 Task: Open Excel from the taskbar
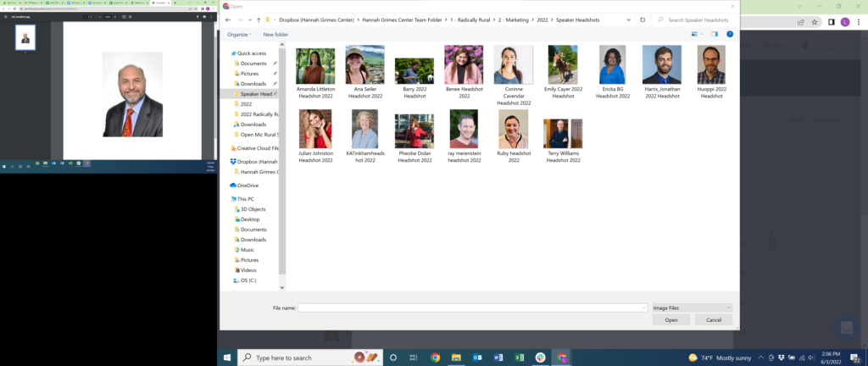[518, 358]
